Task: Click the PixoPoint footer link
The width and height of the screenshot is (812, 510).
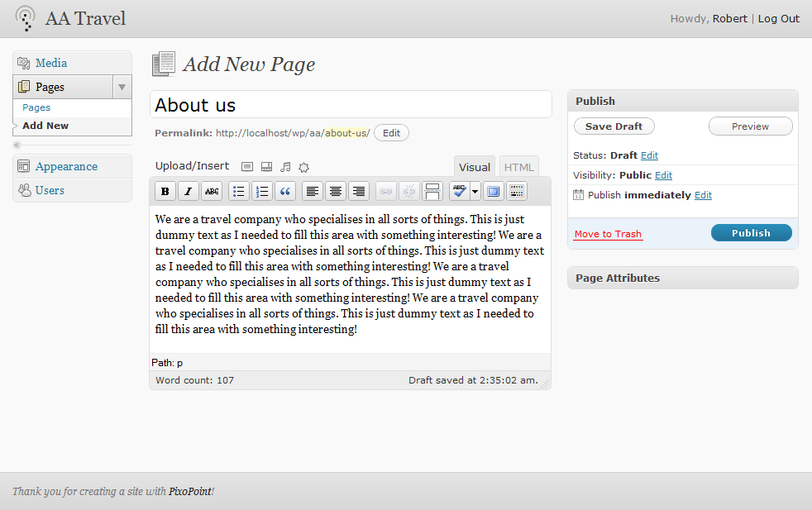Action: (x=190, y=491)
